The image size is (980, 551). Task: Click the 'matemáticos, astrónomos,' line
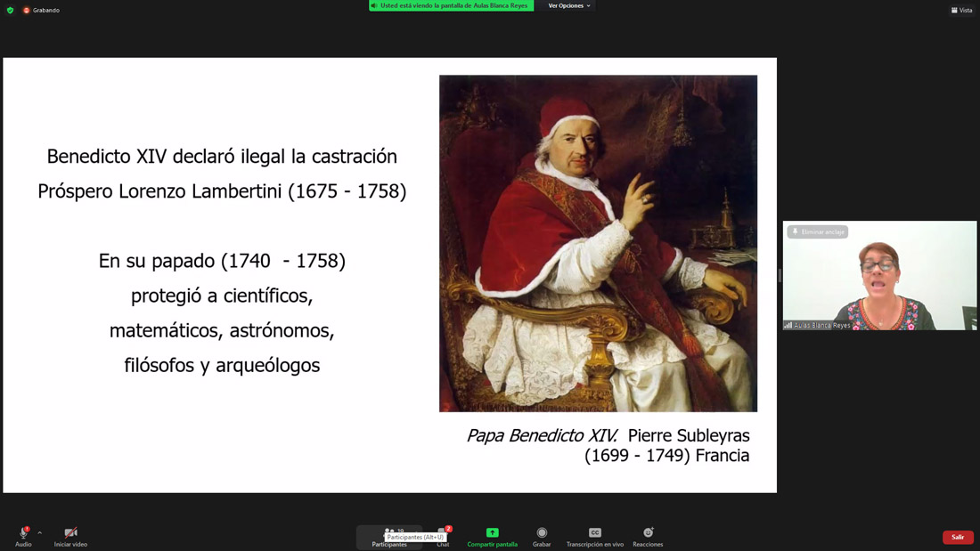[222, 330]
